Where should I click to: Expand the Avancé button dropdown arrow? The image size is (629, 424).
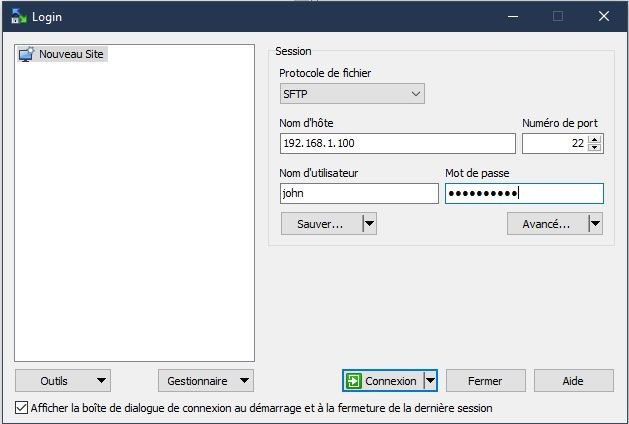pyautogui.click(x=595, y=224)
